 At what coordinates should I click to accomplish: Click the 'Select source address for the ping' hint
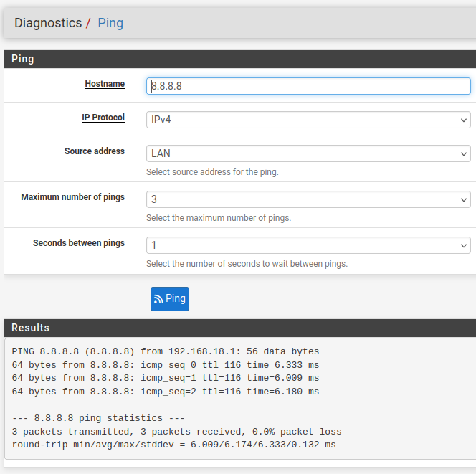pos(212,172)
